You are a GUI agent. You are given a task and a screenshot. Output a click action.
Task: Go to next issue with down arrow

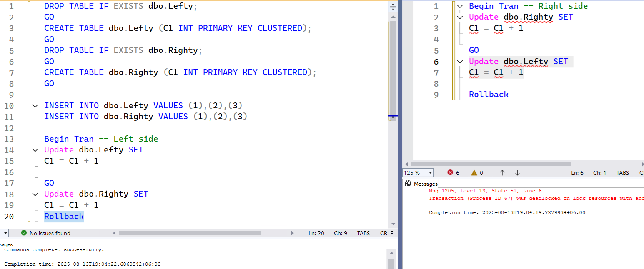pyautogui.click(x=517, y=172)
